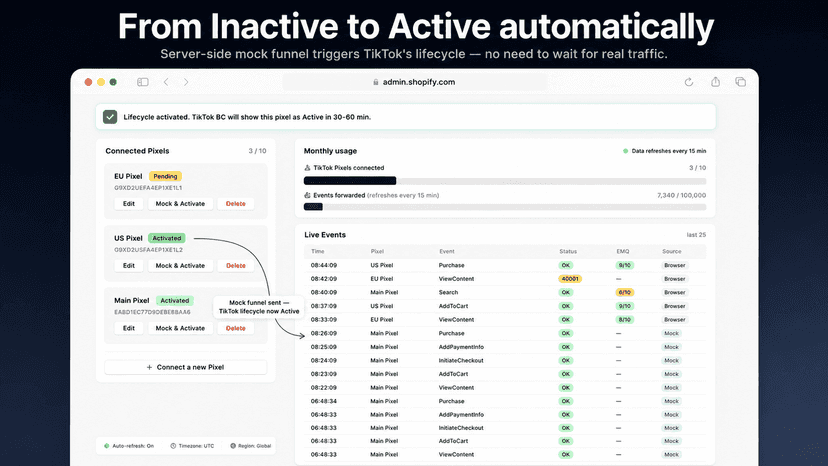
Task: Click the EU Pixel ID G9XD2UEFA4EP1XE1L1
Action: pos(148,188)
